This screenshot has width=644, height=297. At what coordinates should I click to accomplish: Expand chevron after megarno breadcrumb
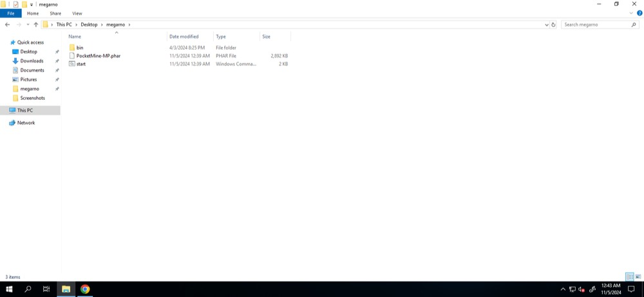129,24
